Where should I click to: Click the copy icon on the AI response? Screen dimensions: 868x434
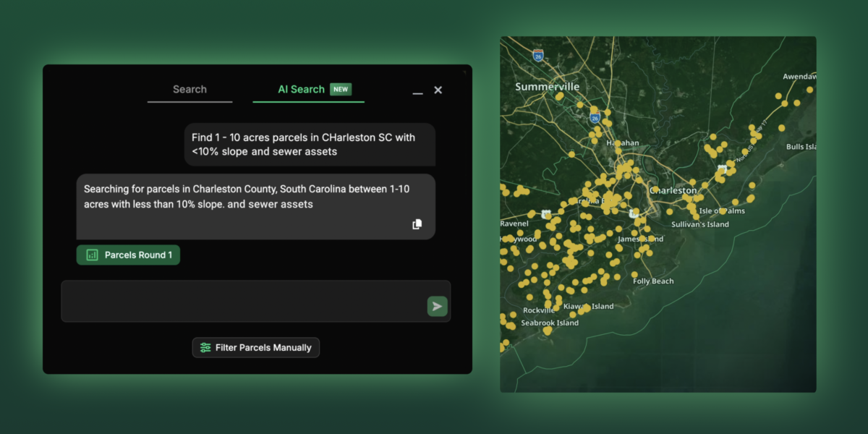point(417,224)
